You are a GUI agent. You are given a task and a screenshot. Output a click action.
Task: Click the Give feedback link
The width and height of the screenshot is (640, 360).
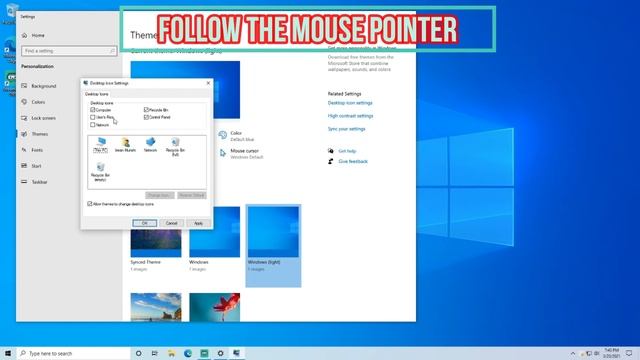(x=353, y=161)
